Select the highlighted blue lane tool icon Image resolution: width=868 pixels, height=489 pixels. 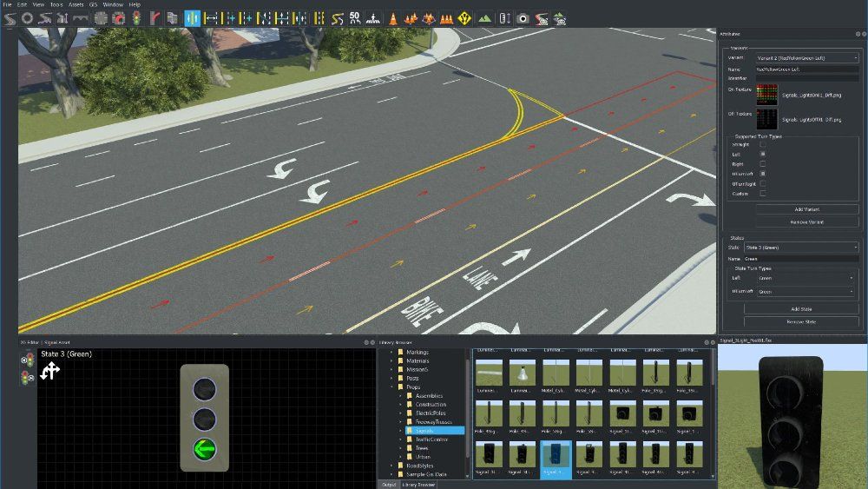192,18
